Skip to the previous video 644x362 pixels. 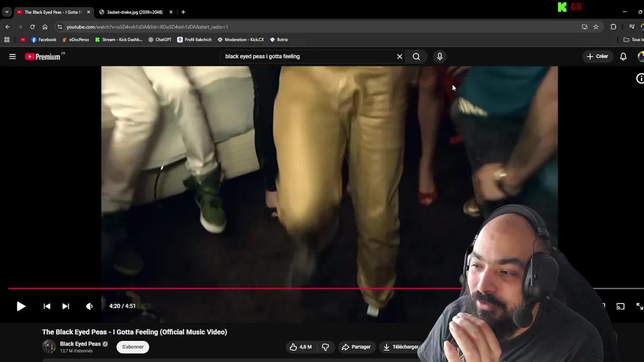coord(47,306)
